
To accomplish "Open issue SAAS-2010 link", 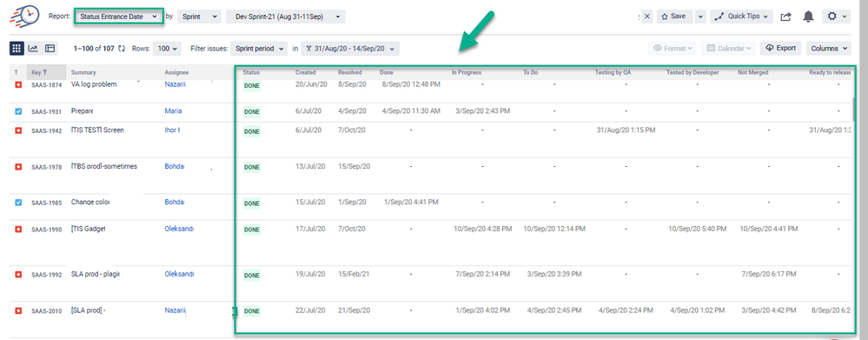I will click(x=47, y=311).
